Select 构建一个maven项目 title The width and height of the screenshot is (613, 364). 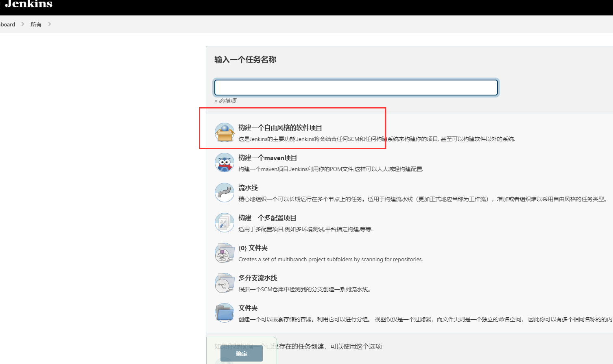[x=268, y=158]
